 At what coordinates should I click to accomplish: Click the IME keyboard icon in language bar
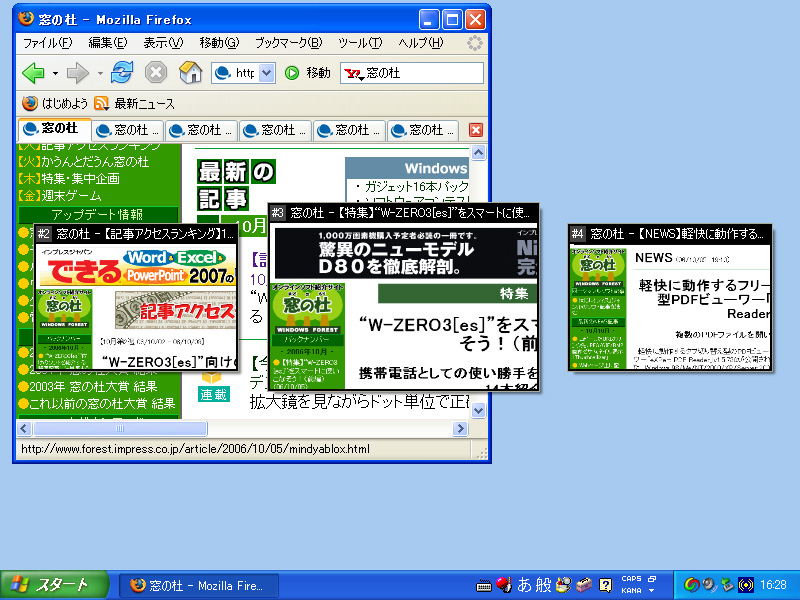tap(484, 586)
